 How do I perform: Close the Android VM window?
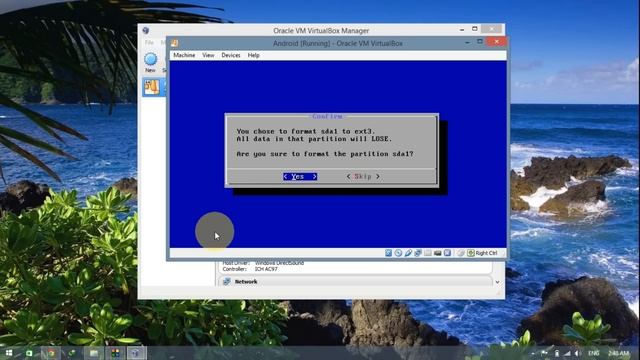point(496,42)
